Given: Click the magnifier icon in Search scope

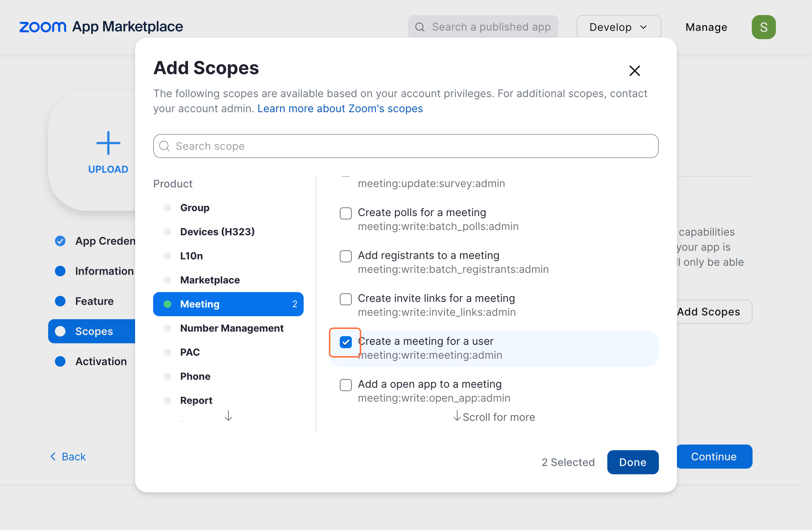Looking at the screenshot, I should coord(164,146).
